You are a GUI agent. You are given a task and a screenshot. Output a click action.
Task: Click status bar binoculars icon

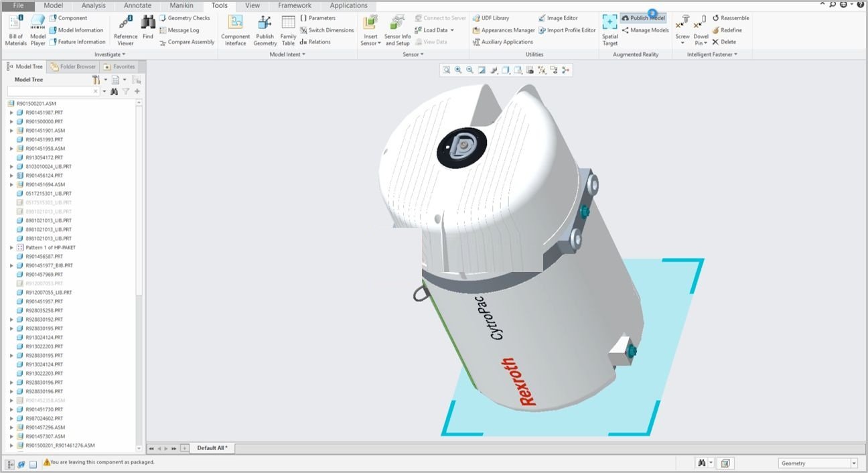pos(701,463)
